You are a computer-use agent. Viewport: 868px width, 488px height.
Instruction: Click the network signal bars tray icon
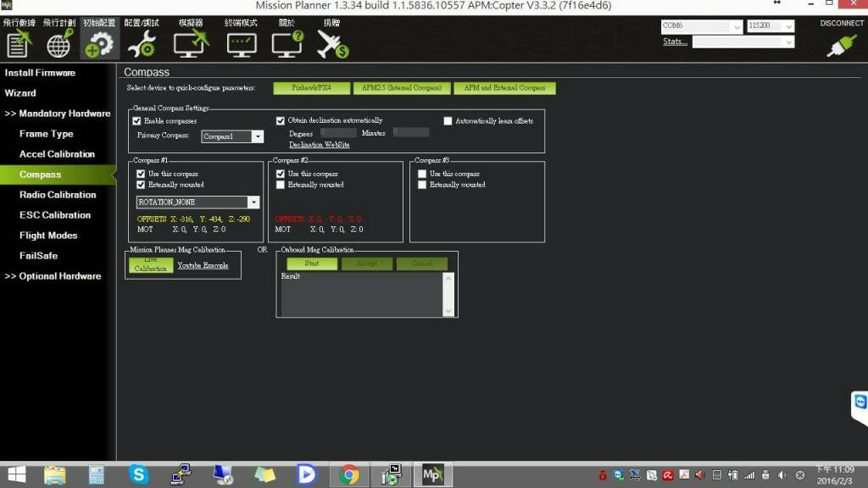pyautogui.click(x=749, y=474)
